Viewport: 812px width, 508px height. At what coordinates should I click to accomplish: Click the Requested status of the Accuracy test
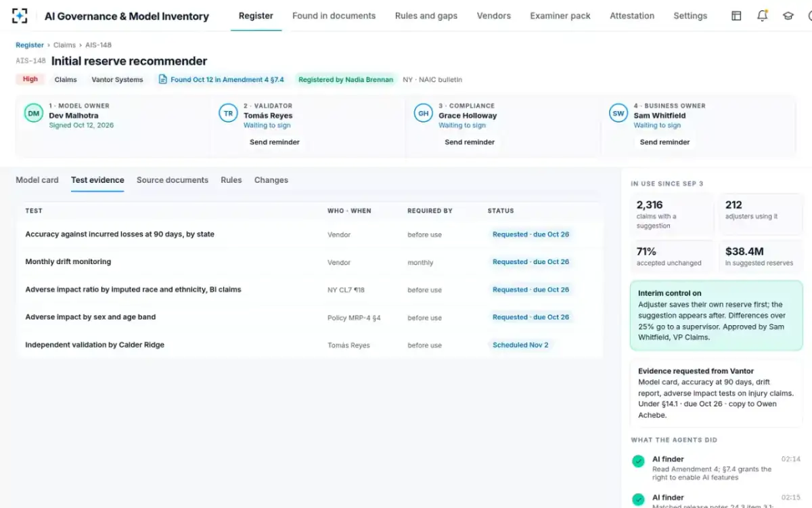pyautogui.click(x=531, y=234)
